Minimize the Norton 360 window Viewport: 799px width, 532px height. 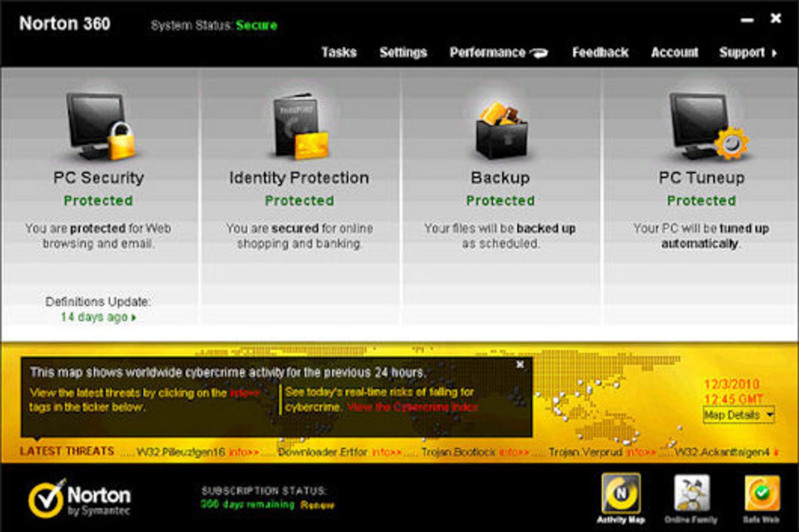[747, 20]
